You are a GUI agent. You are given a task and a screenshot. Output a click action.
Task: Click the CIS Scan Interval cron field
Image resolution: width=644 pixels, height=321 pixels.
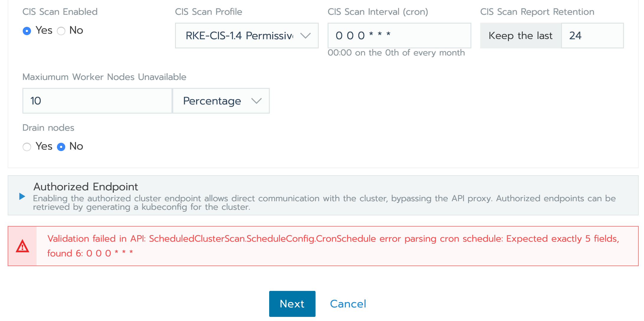pyautogui.click(x=399, y=35)
